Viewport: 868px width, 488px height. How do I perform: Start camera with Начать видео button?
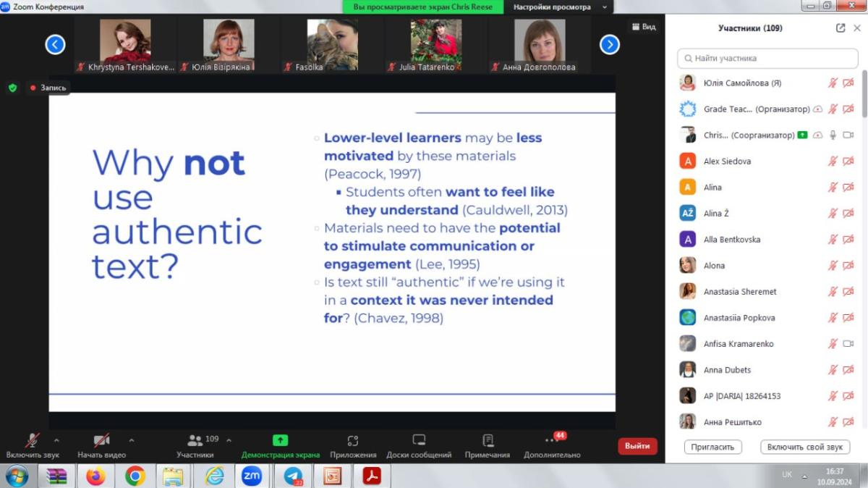102,441
